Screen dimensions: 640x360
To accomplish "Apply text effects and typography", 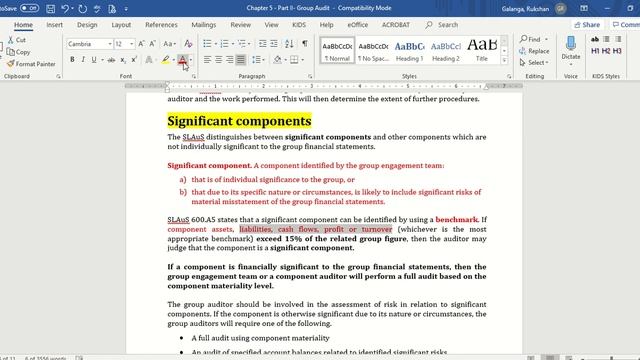I will coord(149,60).
